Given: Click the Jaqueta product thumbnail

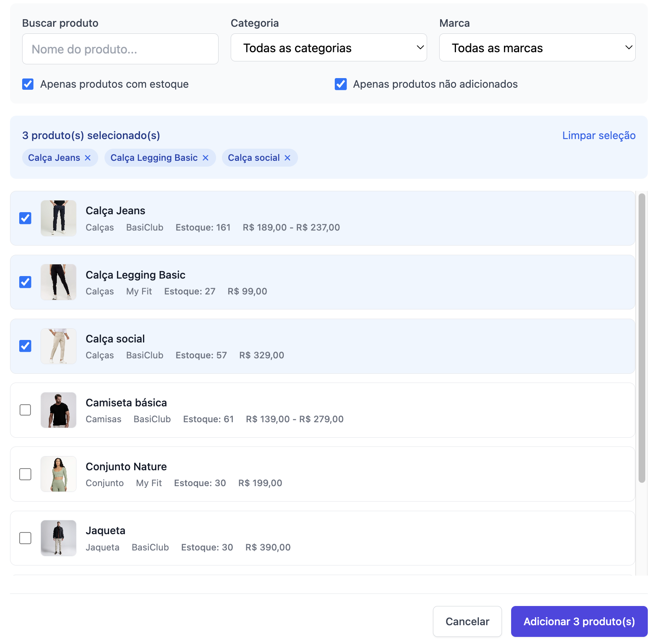Looking at the screenshot, I should click(x=59, y=538).
